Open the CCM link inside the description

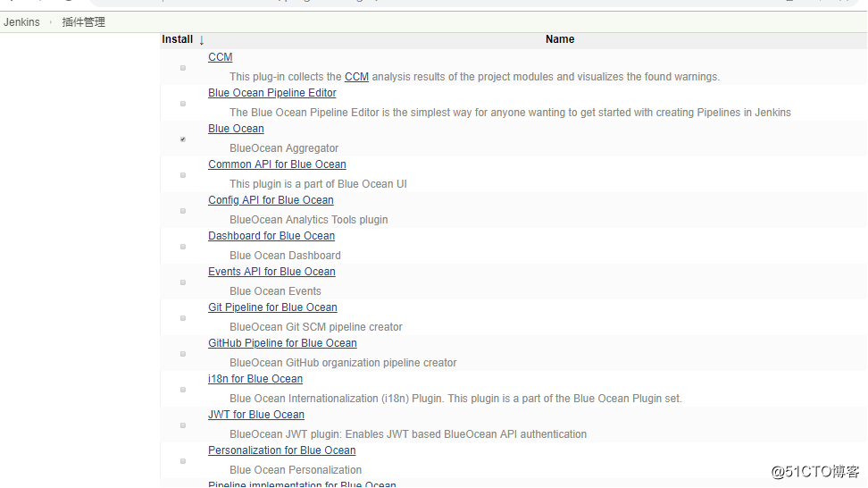[x=356, y=77]
